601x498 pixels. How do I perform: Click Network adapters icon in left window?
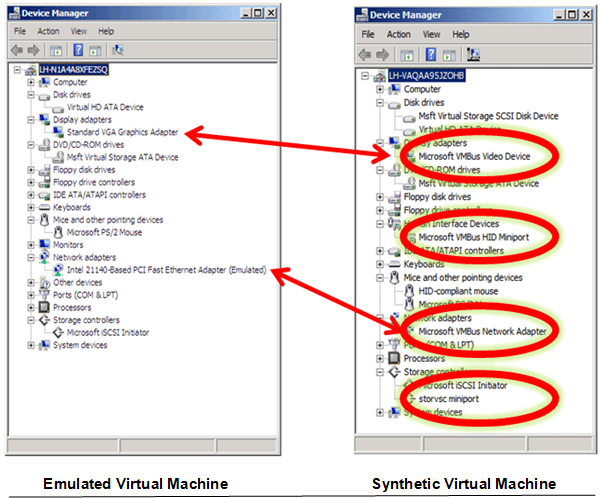coord(44,257)
